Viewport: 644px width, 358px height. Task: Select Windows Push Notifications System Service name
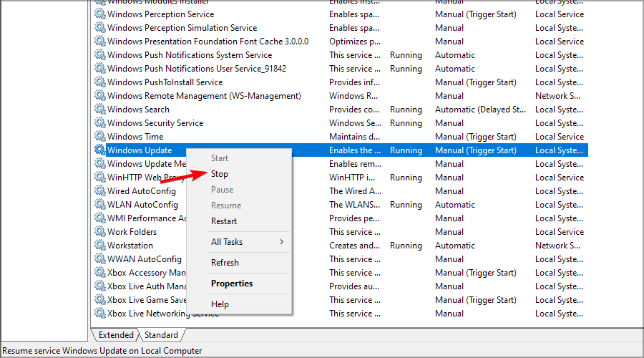tap(190, 55)
